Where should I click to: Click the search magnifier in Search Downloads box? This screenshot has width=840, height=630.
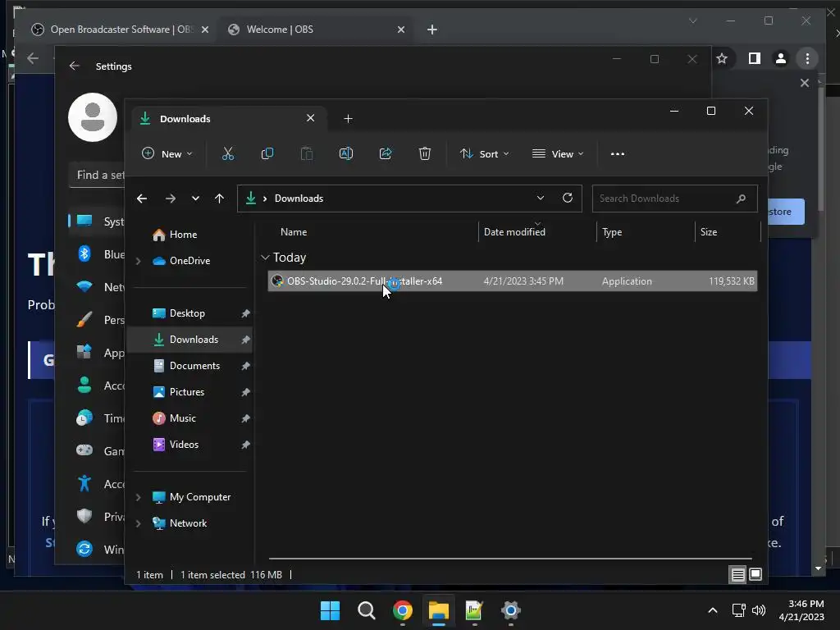point(741,199)
